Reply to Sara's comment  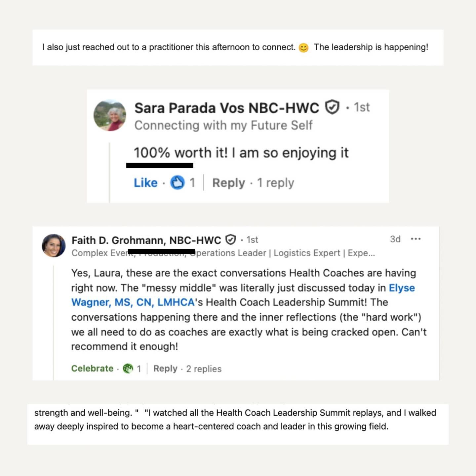pos(229,183)
